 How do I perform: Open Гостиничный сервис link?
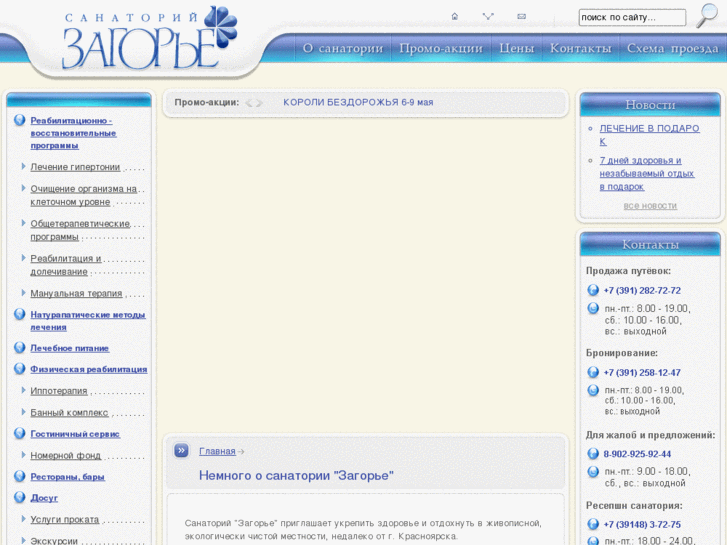pyautogui.click(x=75, y=434)
